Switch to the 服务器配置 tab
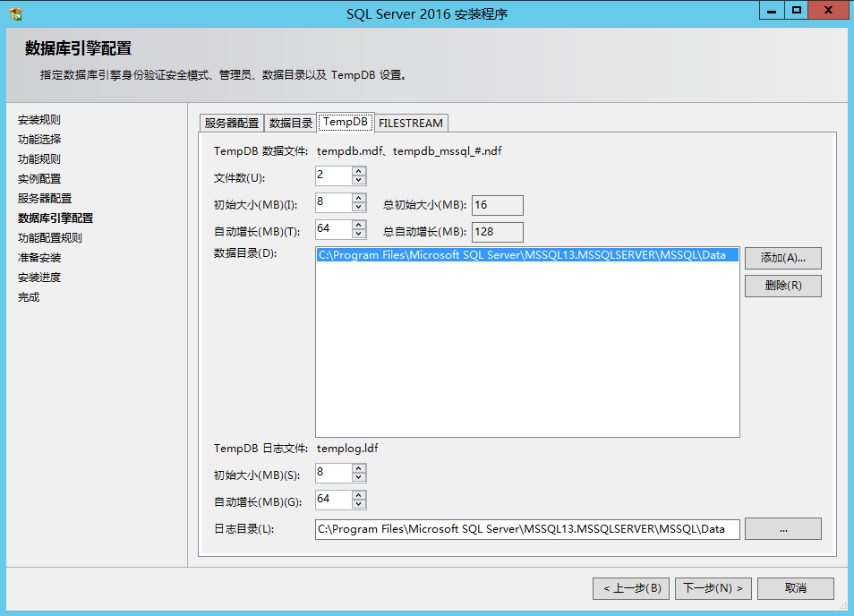Screen dimensions: 854x616 click(232, 123)
